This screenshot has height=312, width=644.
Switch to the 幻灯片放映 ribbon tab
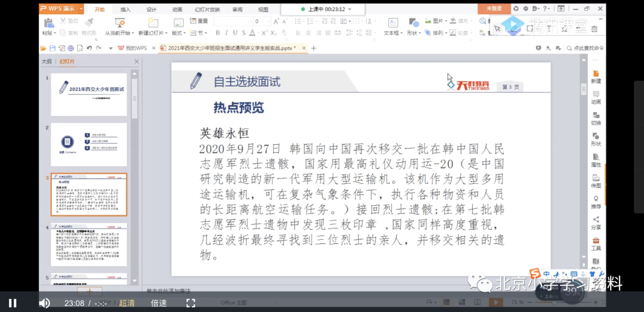coord(208,9)
